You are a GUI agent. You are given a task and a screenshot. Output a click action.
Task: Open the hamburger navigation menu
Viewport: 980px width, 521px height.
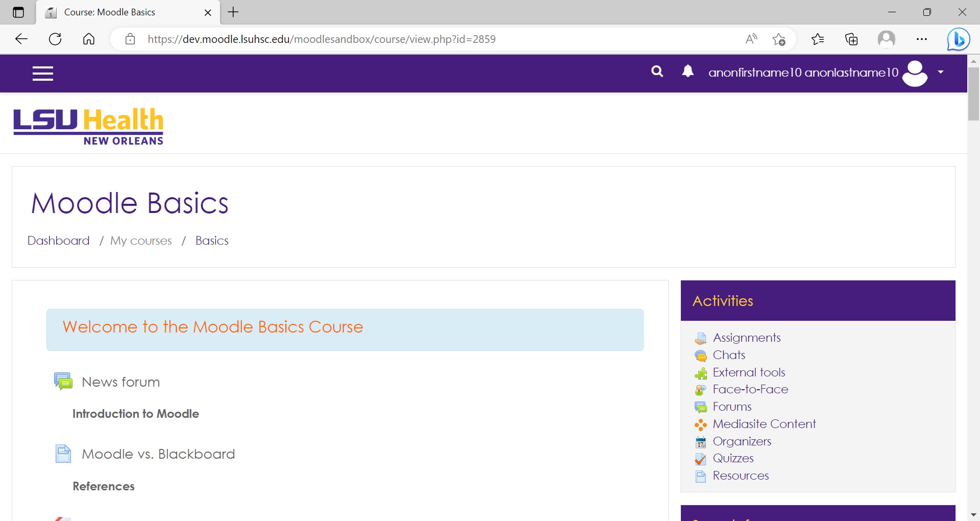pos(43,74)
